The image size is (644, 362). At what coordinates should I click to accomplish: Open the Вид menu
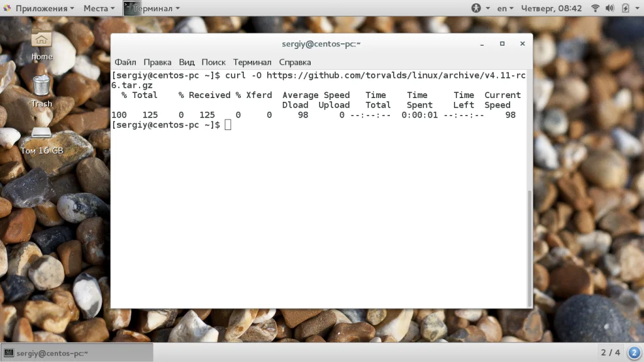click(x=186, y=62)
